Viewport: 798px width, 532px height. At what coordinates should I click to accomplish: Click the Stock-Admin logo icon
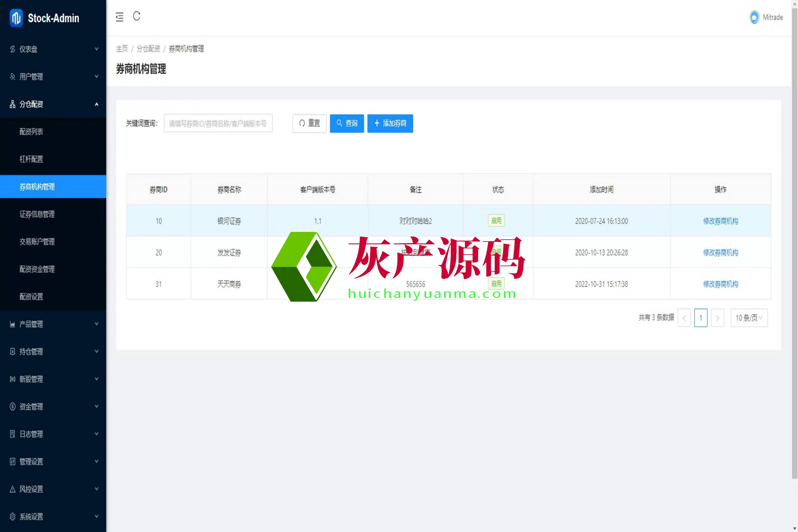(16, 18)
